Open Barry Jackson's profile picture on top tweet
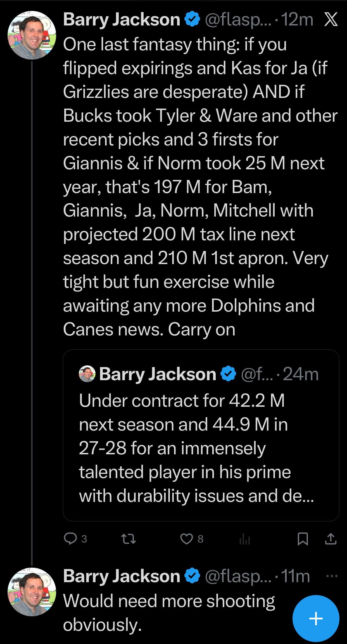 pyautogui.click(x=32, y=35)
